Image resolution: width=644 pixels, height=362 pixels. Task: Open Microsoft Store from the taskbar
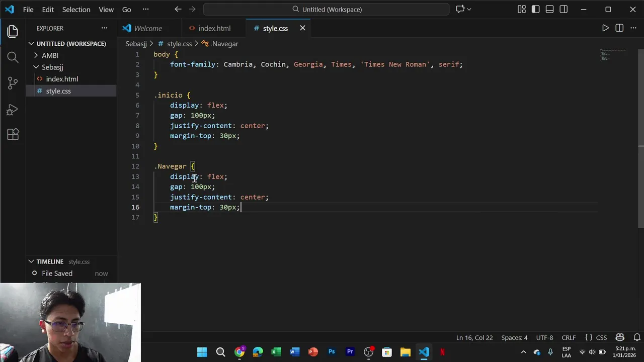[387, 352]
